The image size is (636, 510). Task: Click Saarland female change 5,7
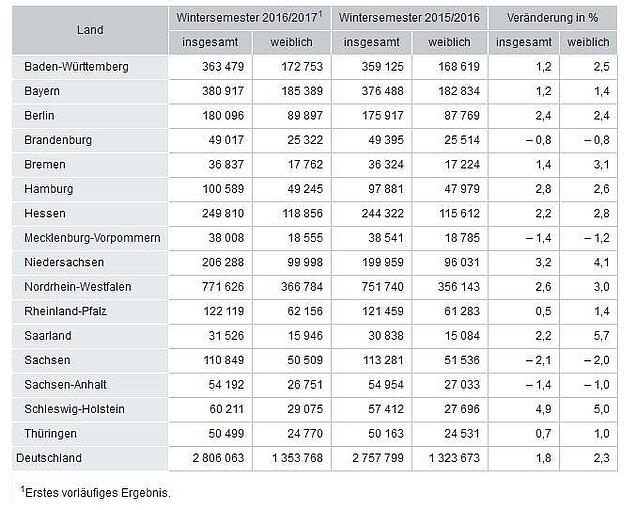602,336
